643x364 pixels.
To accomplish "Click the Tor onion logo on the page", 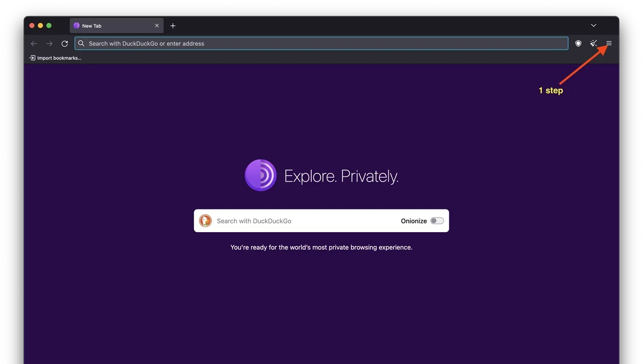I will click(261, 175).
